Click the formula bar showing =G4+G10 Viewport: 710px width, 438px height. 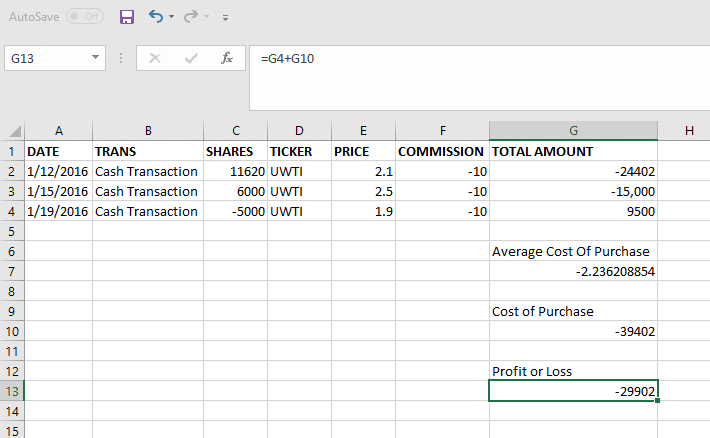(480, 77)
